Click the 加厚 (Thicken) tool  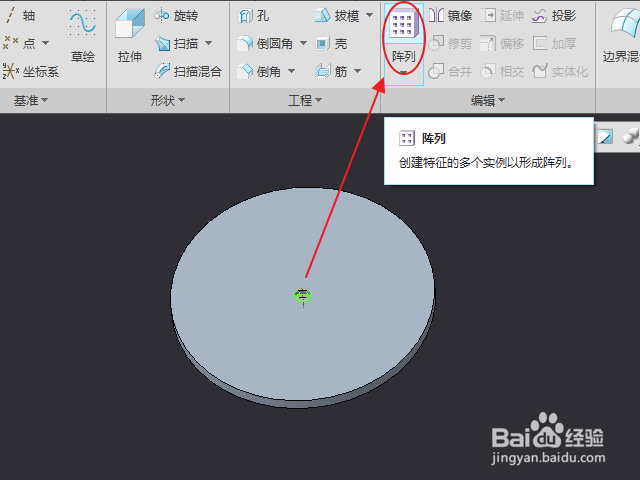click(x=554, y=43)
